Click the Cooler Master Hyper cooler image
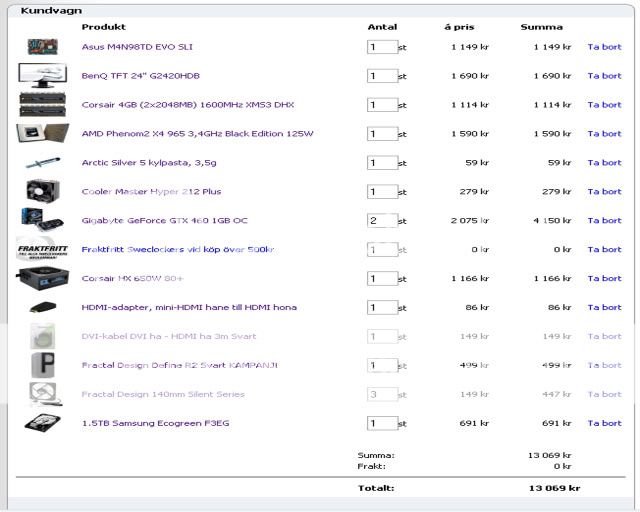 click(x=42, y=191)
